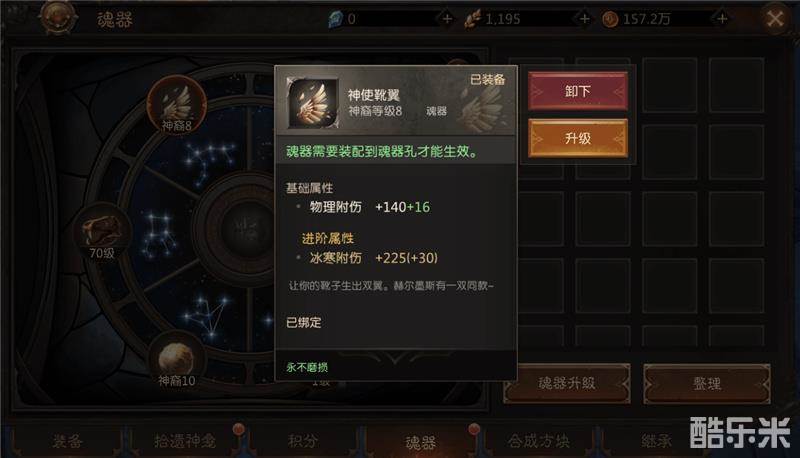Select the top-right empty inventory slot
800x458 pixels.
pos(736,85)
